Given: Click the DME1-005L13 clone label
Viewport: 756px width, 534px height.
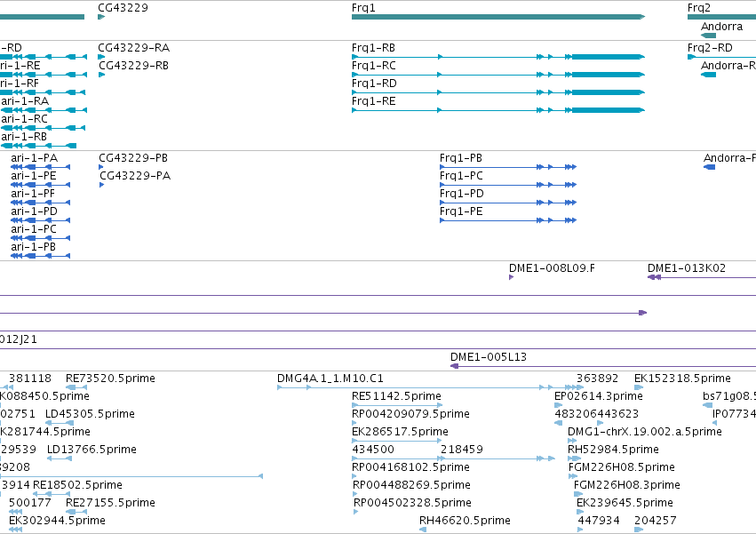Looking at the screenshot, I should [x=488, y=357].
